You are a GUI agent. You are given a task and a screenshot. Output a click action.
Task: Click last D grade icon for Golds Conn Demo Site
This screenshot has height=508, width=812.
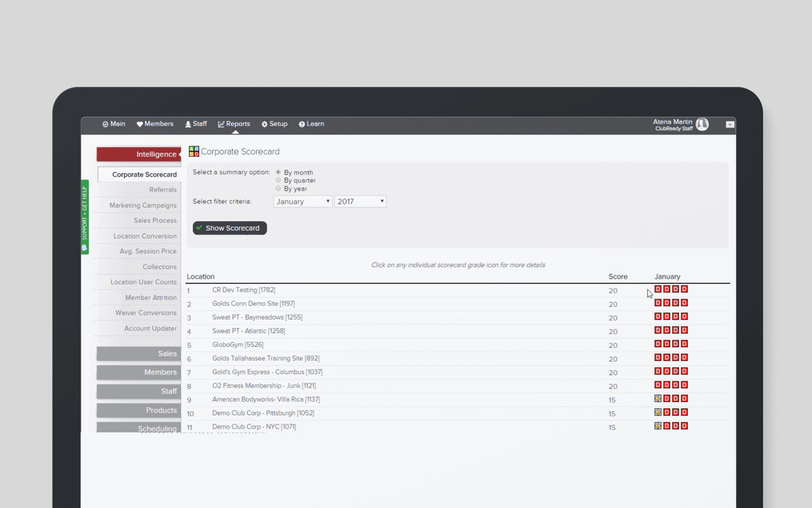[x=684, y=303]
